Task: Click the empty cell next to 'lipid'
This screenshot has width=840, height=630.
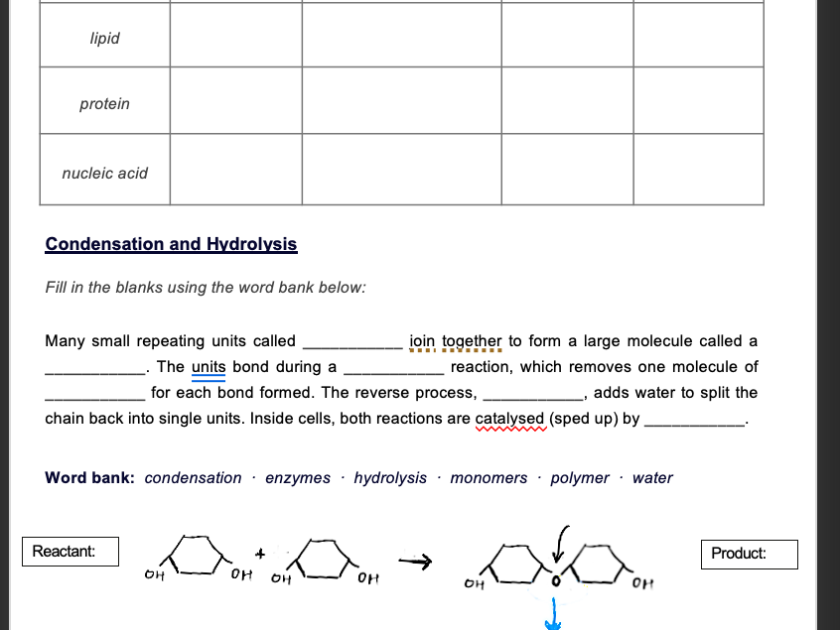Action: point(236,36)
